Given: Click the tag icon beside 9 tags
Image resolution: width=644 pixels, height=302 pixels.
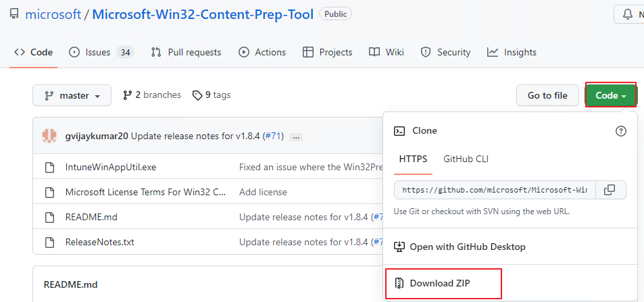Looking at the screenshot, I should (x=197, y=95).
